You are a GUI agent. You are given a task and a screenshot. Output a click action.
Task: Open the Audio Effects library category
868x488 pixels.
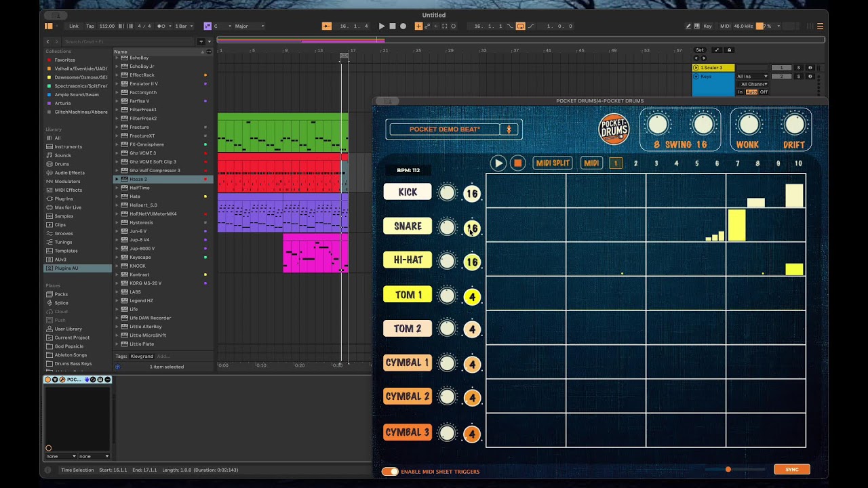[x=69, y=173]
